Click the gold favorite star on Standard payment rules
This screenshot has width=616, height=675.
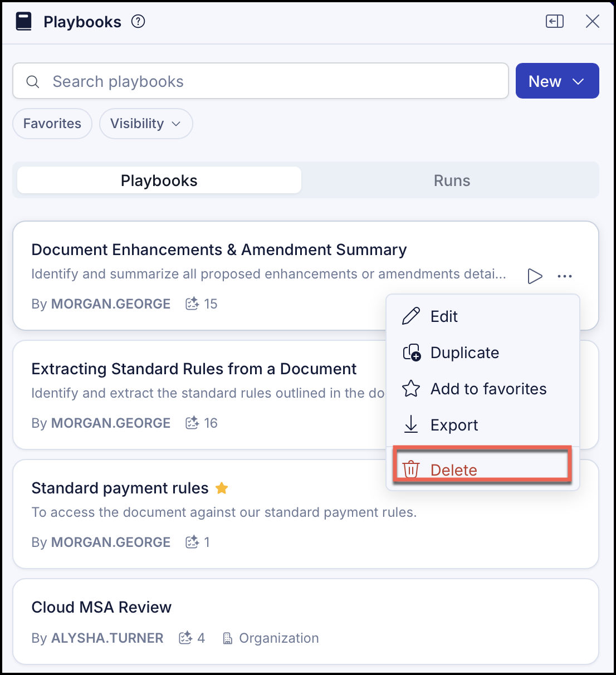click(222, 488)
